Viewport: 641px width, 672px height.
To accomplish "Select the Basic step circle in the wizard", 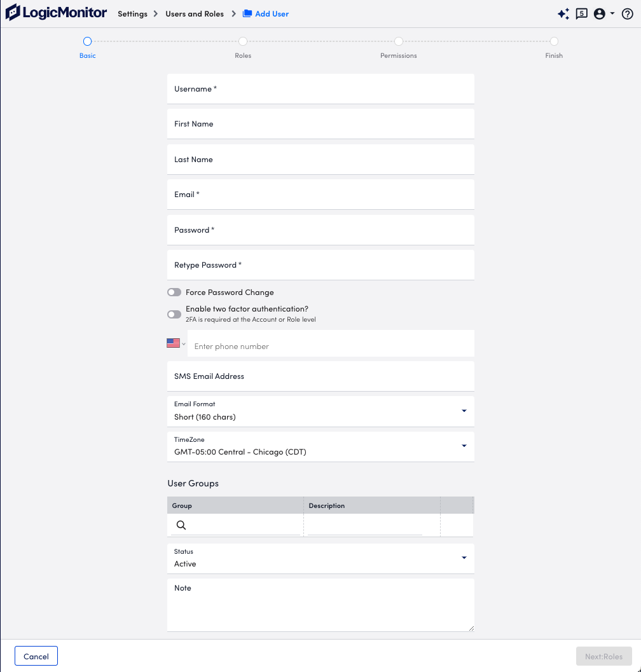I will (x=87, y=41).
